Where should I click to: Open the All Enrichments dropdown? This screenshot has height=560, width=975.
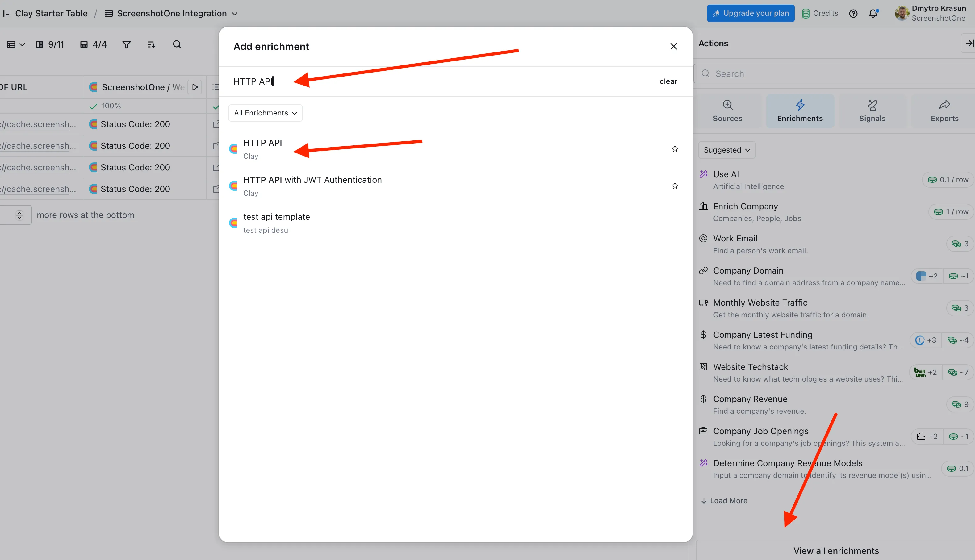pos(265,113)
